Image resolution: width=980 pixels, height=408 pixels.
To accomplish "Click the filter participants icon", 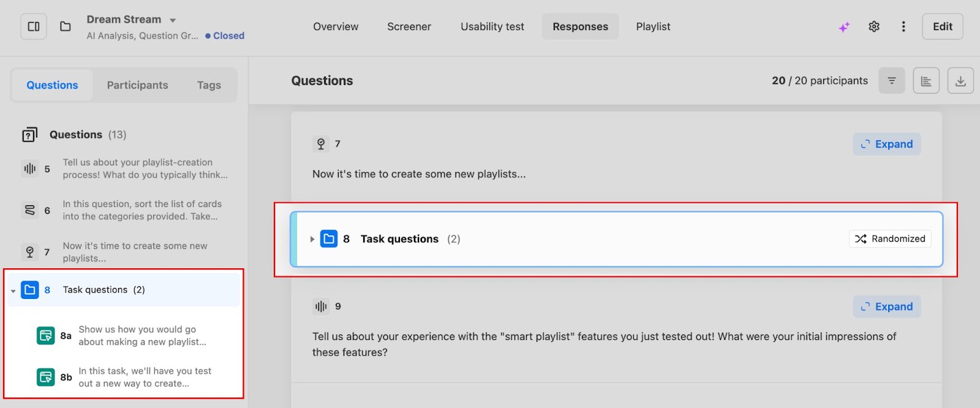I will pos(892,81).
